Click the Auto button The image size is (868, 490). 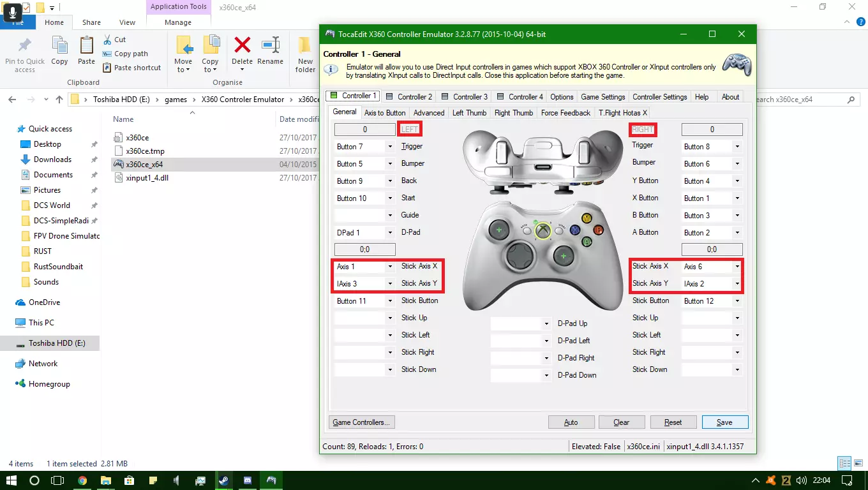tap(571, 422)
